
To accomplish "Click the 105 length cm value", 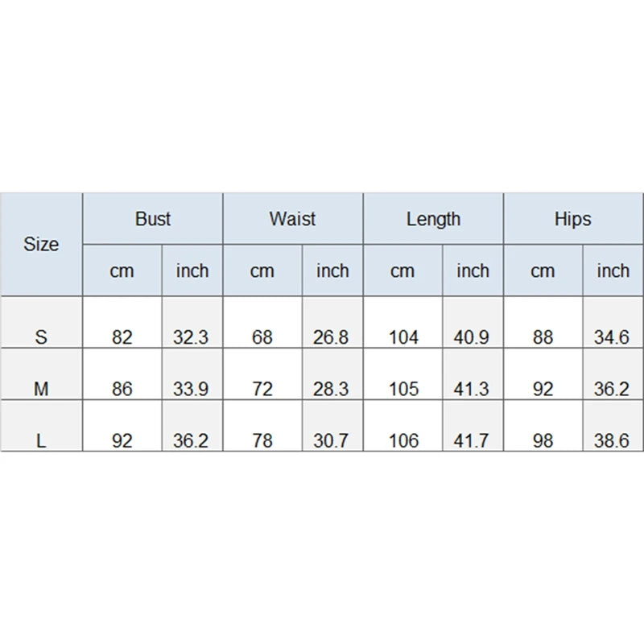I will (402, 390).
